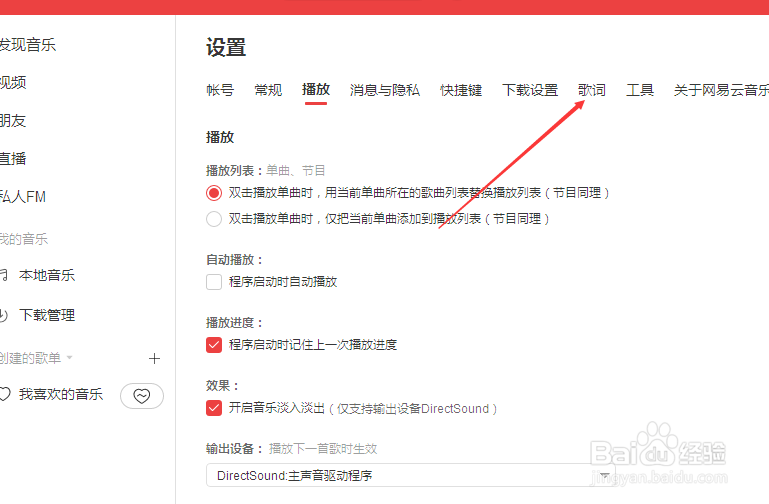Collapse the 创建的歌单 section arrow
This screenshot has height=504, width=769.
(x=69, y=357)
